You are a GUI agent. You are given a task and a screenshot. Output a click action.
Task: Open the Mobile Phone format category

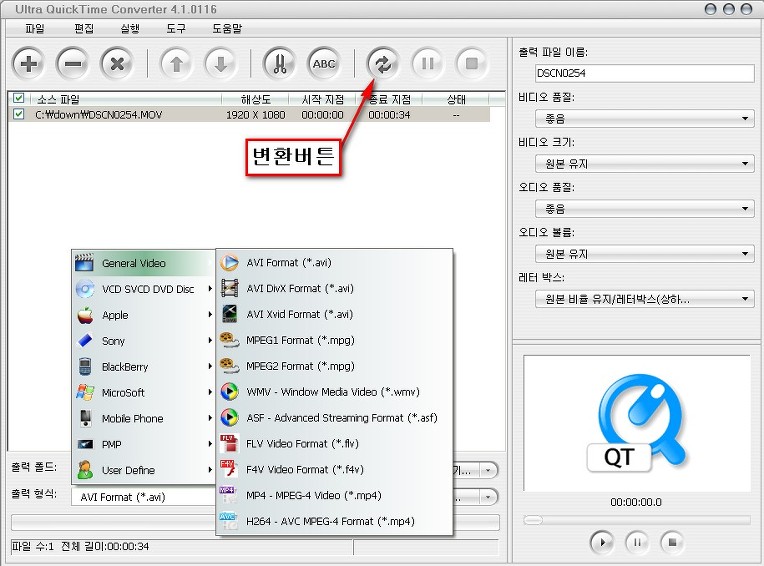[x=143, y=418]
